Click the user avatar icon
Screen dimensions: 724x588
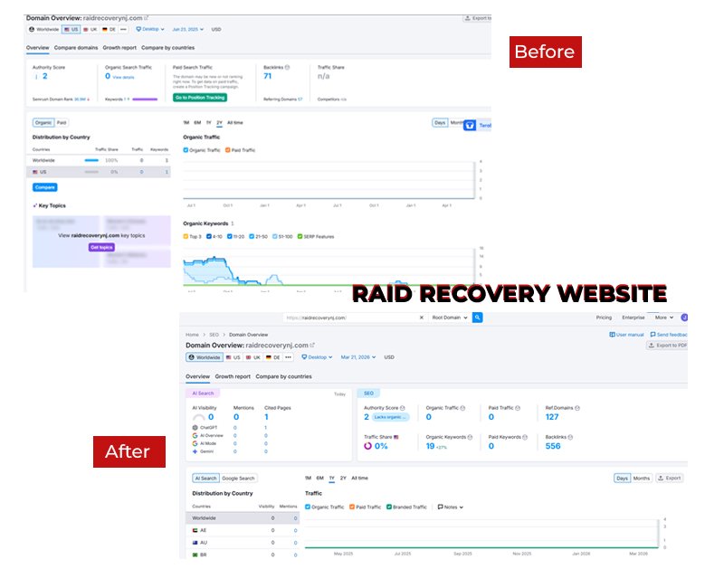pyautogui.click(x=684, y=318)
